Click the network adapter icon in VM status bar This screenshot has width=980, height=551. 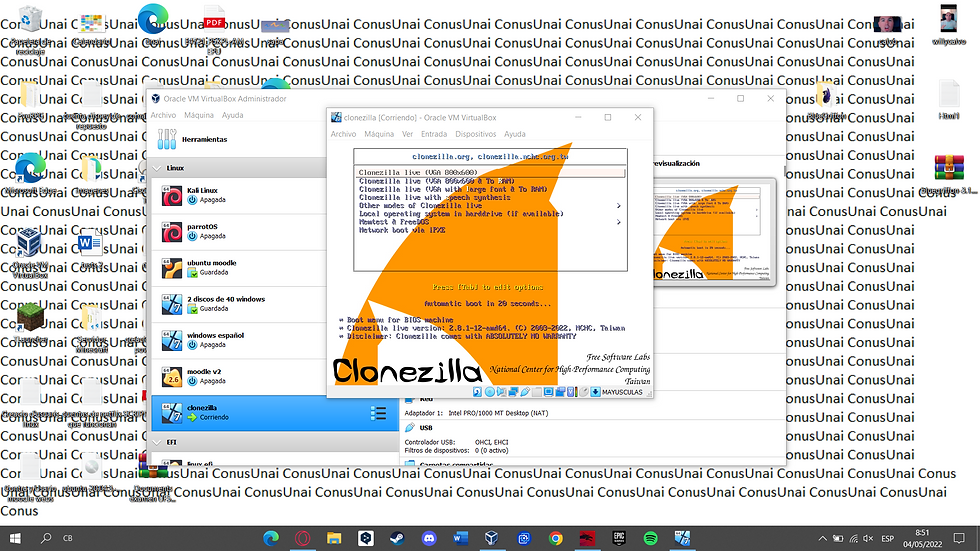(513, 392)
